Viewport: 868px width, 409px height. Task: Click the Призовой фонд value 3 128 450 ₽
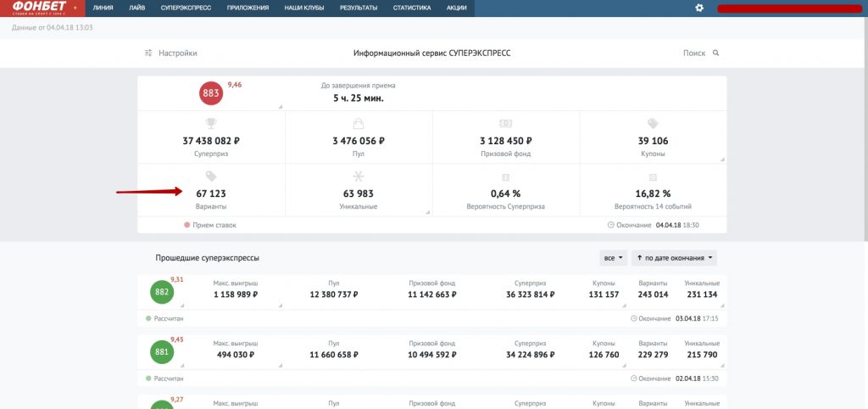point(505,142)
